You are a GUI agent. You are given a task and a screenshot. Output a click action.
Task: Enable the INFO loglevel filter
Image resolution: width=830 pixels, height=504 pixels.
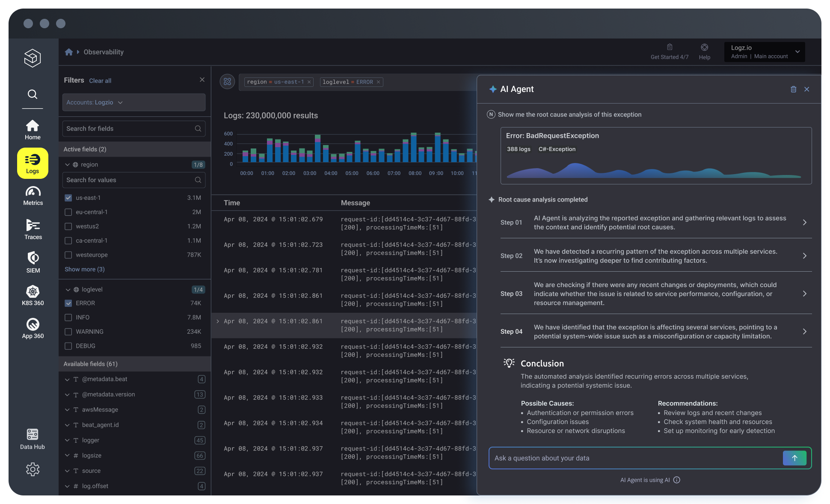pyautogui.click(x=68, y=317)
